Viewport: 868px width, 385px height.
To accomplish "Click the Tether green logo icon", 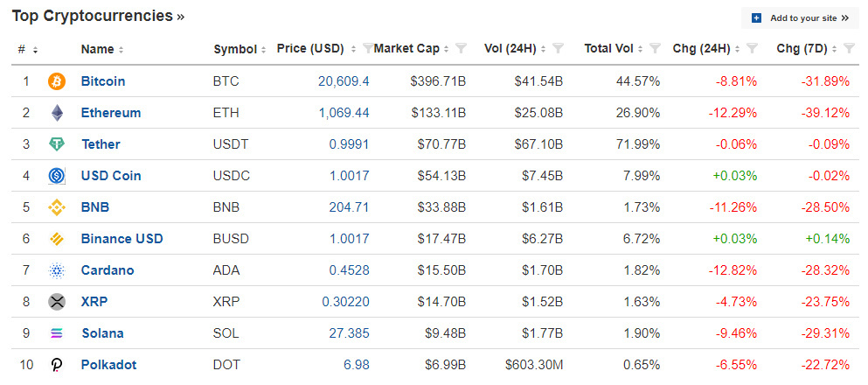I will click(x=57, y=144).
